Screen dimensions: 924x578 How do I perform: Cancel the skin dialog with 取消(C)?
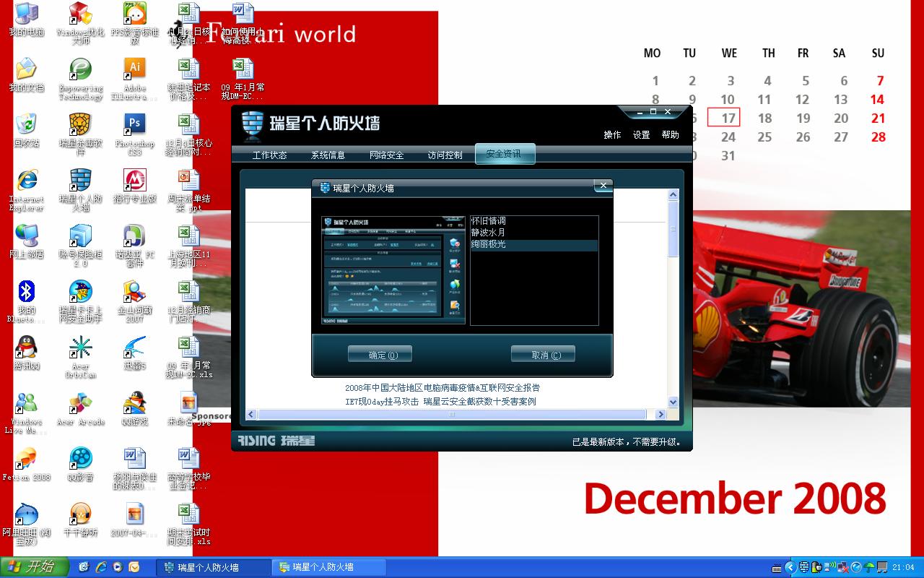543,355
